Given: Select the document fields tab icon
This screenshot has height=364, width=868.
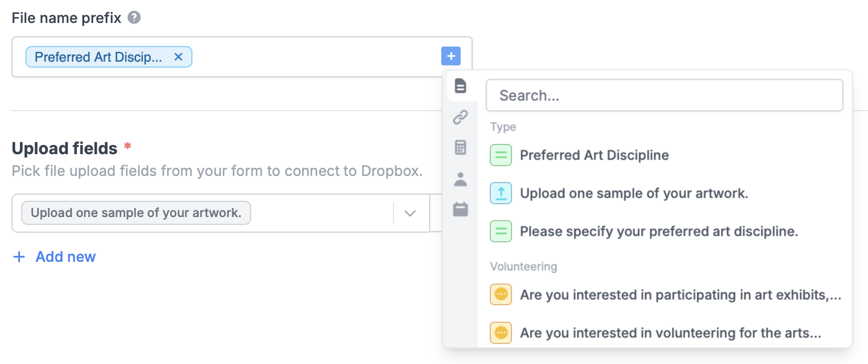Looking at the screenshot, I should pyautogui.click(x=461, y=86).
